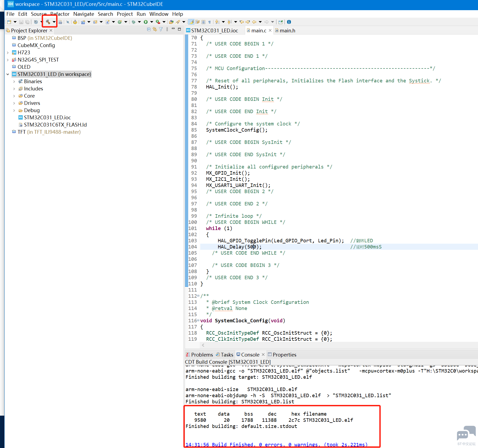
Task: Click the Build All gear icon
Action: 75,22
